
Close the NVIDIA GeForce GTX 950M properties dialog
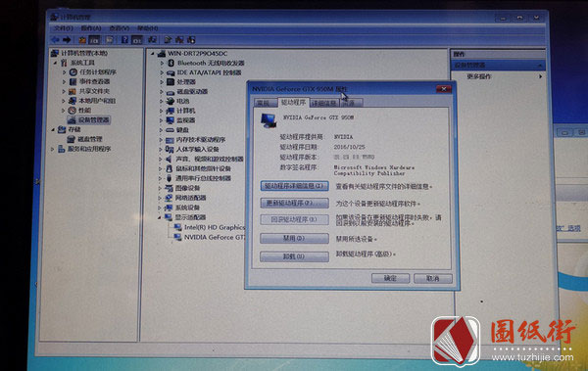(x=443, y=89)
